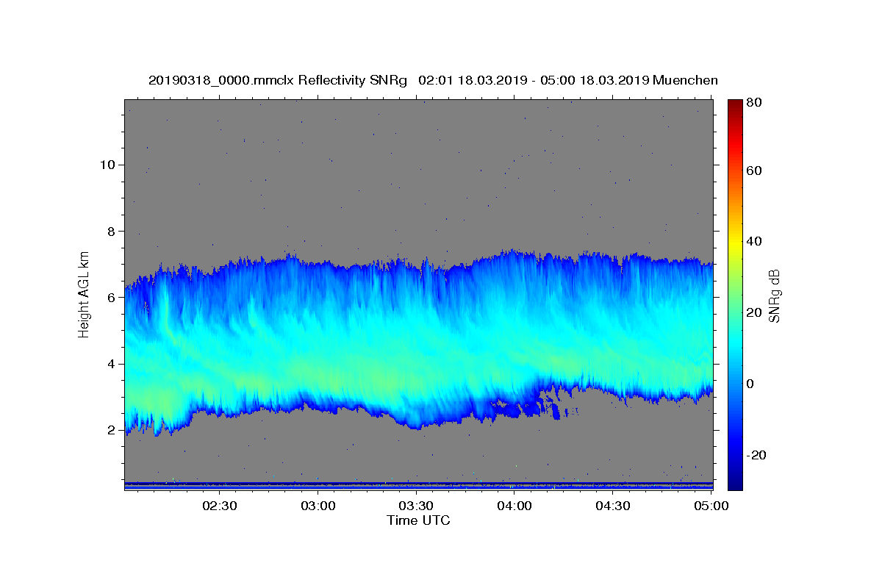Click the 03:00 time tick label
882x588 pixels.
[x=318, y=506]
